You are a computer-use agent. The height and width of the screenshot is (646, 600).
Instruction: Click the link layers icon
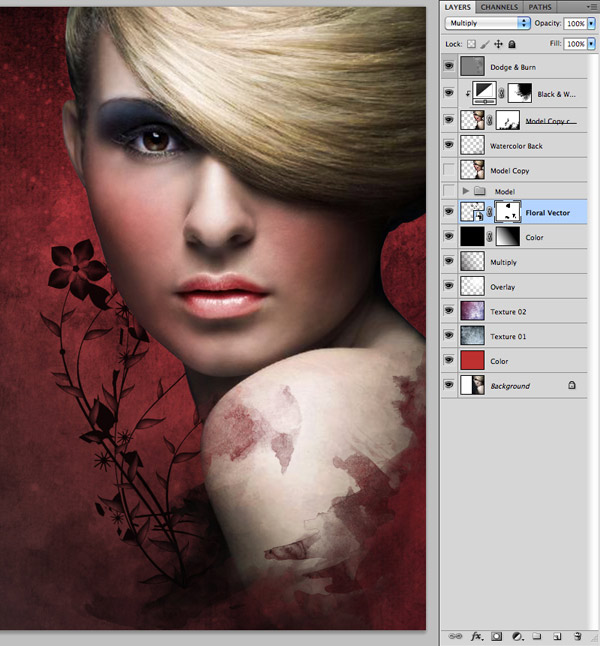(456, 635)
